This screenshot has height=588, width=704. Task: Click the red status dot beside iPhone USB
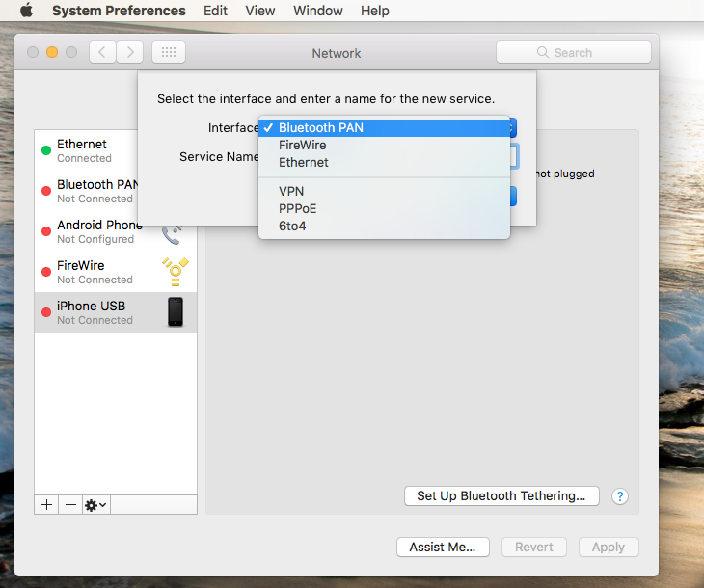pos(46,312)
